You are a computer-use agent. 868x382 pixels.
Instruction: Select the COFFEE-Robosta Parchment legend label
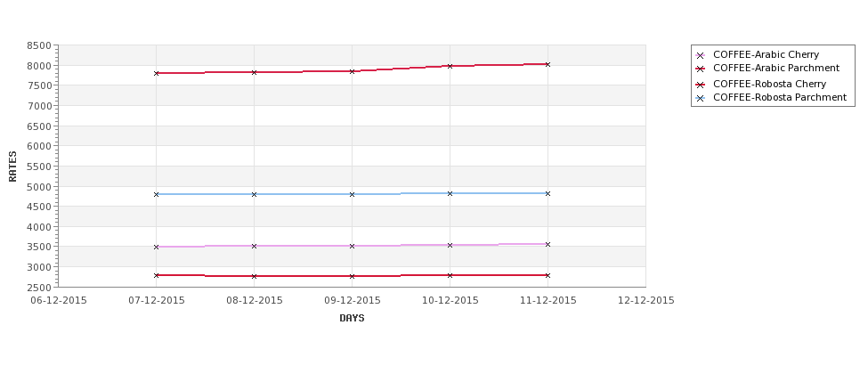pos(780,97)
